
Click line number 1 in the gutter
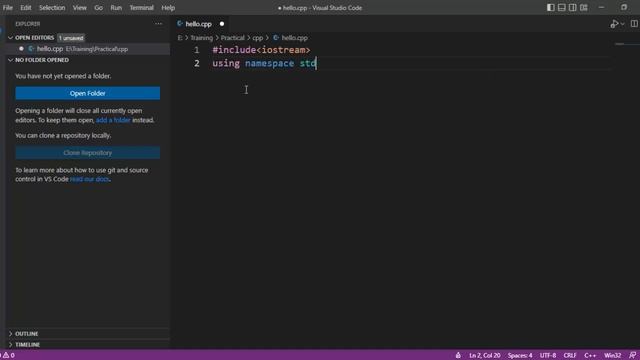point(197,50)
